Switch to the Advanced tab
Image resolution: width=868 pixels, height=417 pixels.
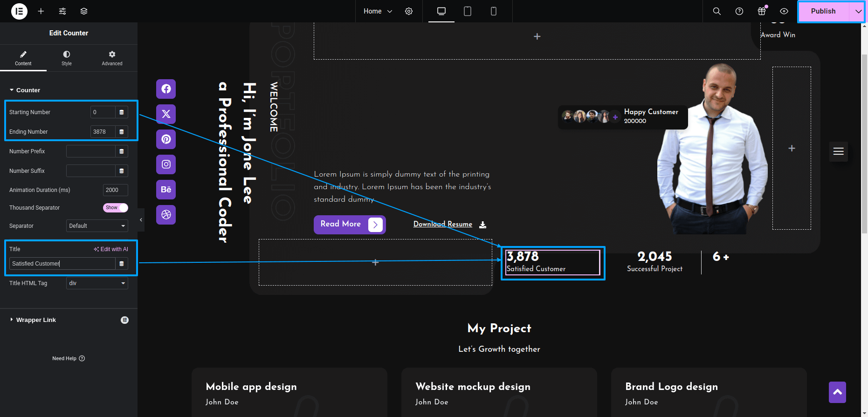[x=112, y=58]
